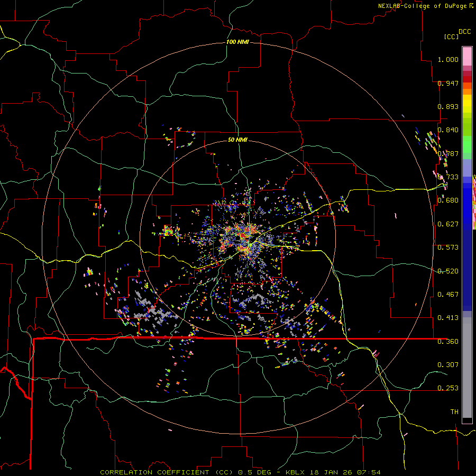
Task: Click the 0.627 scale value
Action: (x=448, y=224)
